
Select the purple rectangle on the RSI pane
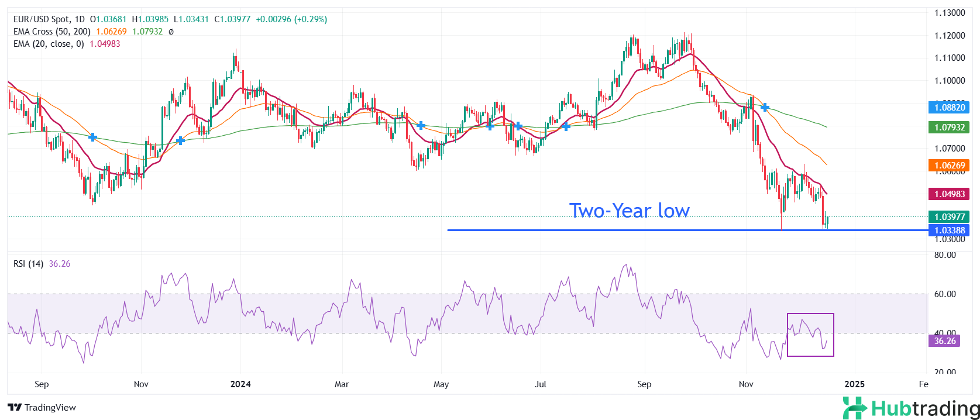pos(810,335)
